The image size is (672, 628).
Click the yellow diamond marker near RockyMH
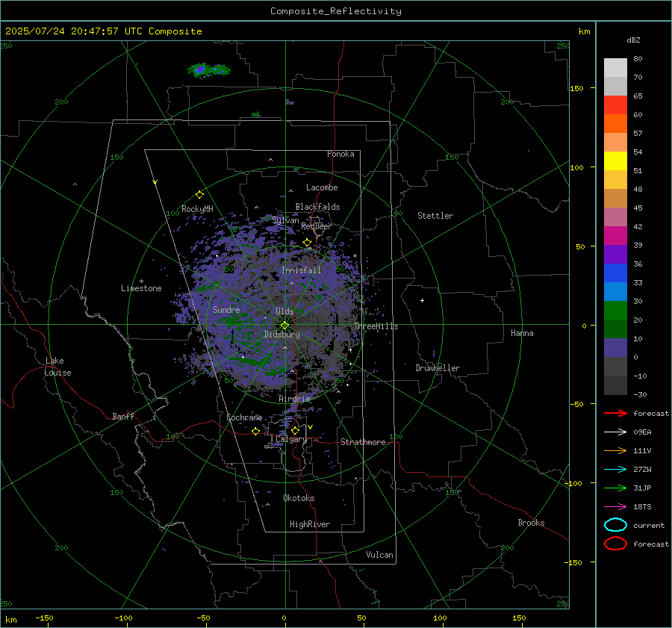199,195
